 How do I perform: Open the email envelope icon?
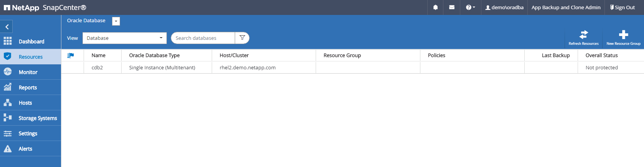452,7
